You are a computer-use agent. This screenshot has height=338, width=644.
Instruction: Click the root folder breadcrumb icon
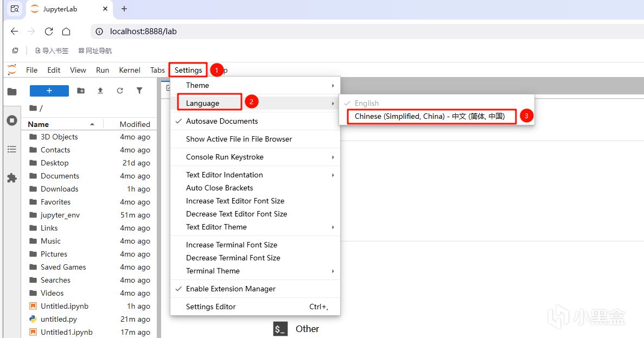click(x=33, y=108)
